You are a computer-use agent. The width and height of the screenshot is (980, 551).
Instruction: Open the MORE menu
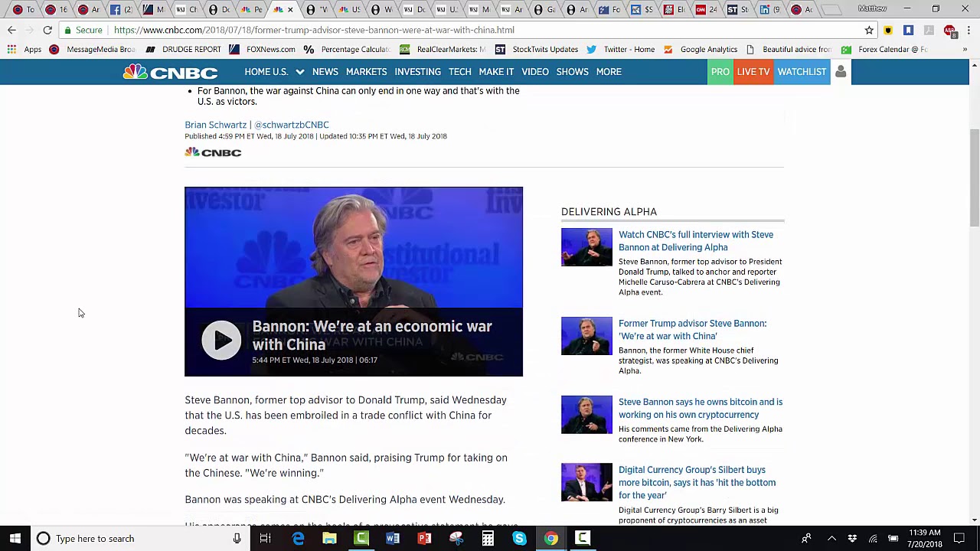(x=609, y=72)
